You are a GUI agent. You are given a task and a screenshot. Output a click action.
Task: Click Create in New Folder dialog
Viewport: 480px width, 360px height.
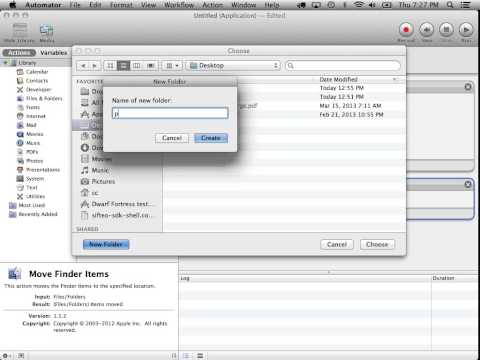coord(211,138)
